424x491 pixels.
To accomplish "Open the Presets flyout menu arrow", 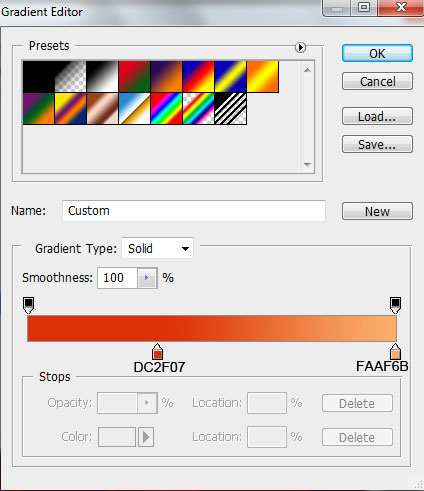I will point(300,47).
